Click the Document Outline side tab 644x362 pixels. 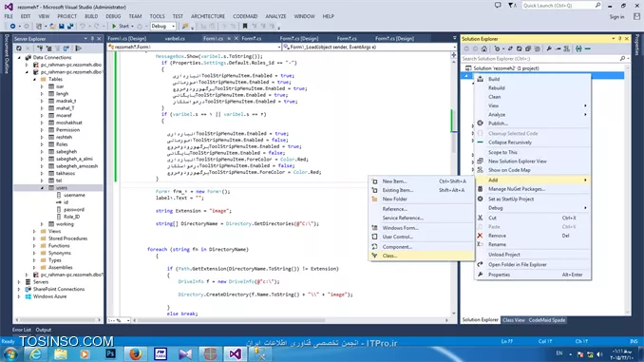click(x=7, y=54)
